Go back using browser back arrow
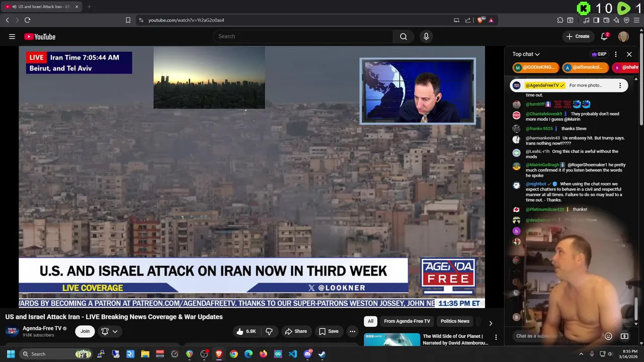This screenshot has width=644, height=362. tap(7, 20)
